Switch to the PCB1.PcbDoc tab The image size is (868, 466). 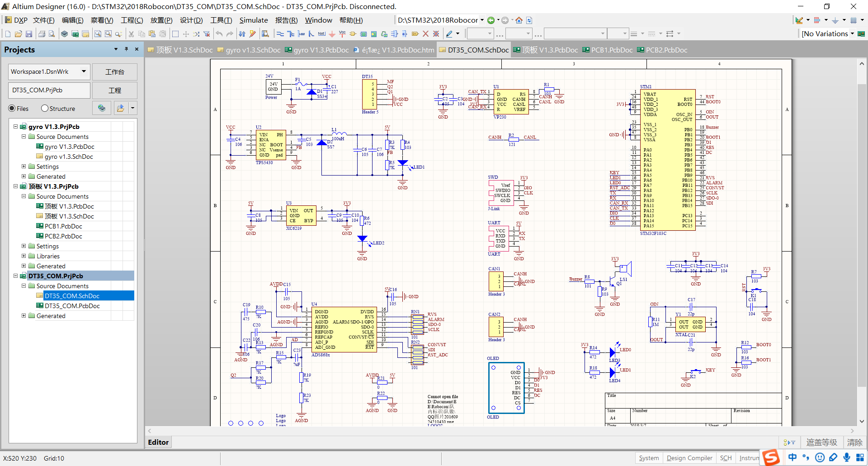tap(611, 50)
